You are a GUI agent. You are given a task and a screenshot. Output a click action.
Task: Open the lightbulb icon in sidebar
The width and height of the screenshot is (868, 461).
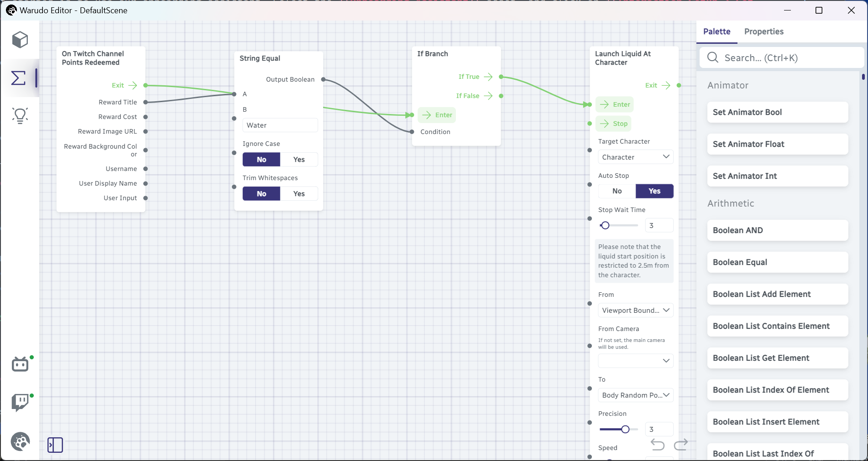(x=20, y=115)
